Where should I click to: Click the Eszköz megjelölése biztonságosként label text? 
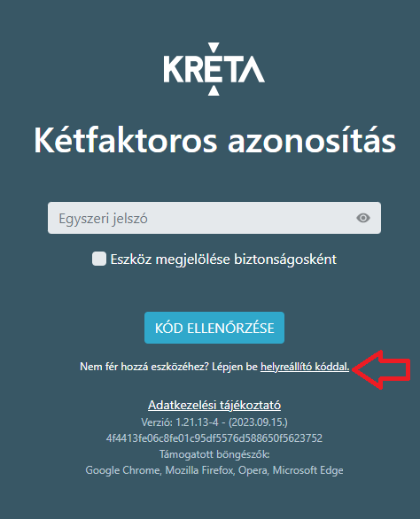point(223,259)
